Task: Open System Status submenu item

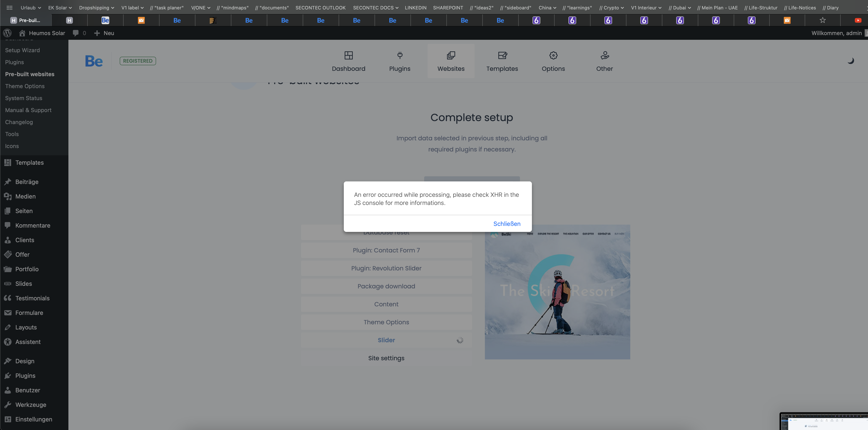Action: [24, 98]
